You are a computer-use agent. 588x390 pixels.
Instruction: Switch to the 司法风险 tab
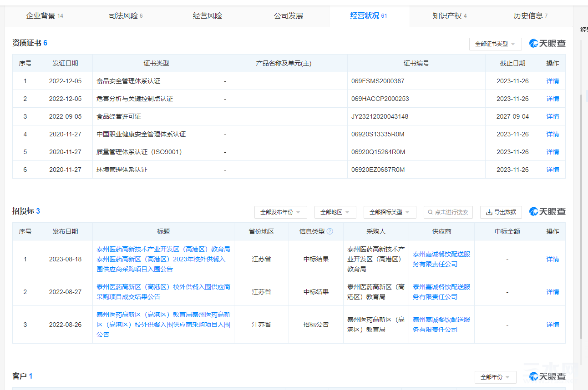pos(126,16)
